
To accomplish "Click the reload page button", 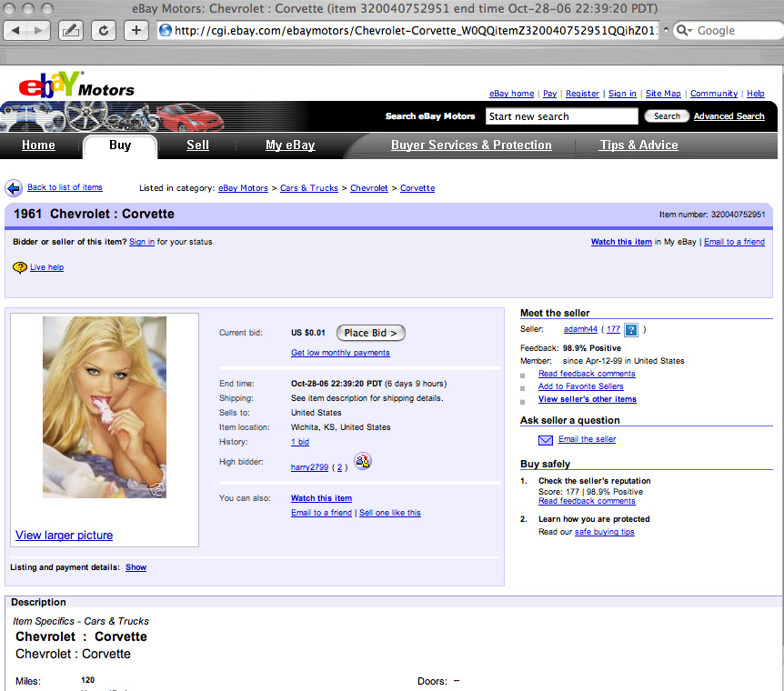I will [104, 30].
